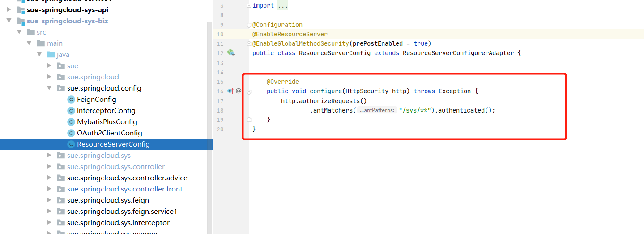Viewport: 644px width, 234px height.
Task: Expand the sue.springcloud.sys.controller.front arrow
Action: 49,189
